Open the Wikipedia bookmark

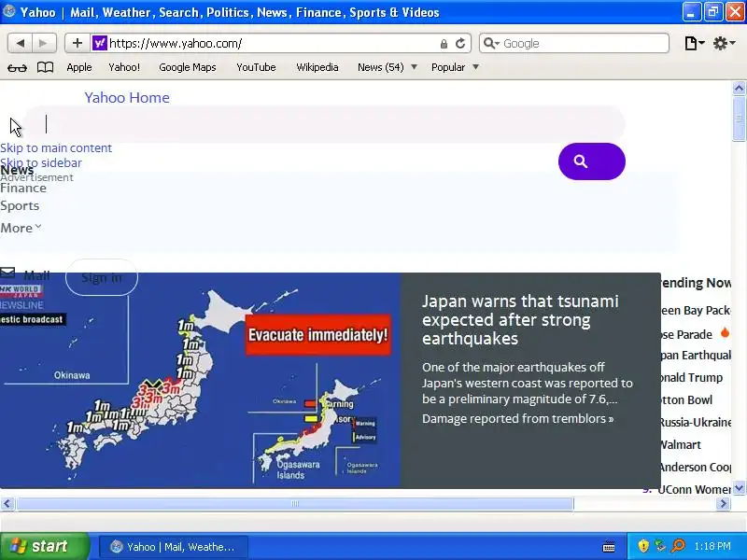(x=317, y=67)
